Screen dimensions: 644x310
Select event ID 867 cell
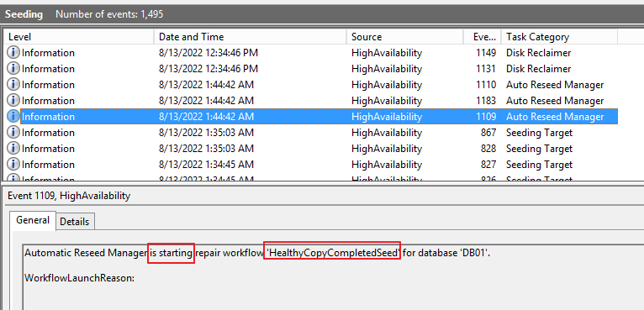[488, 133]
